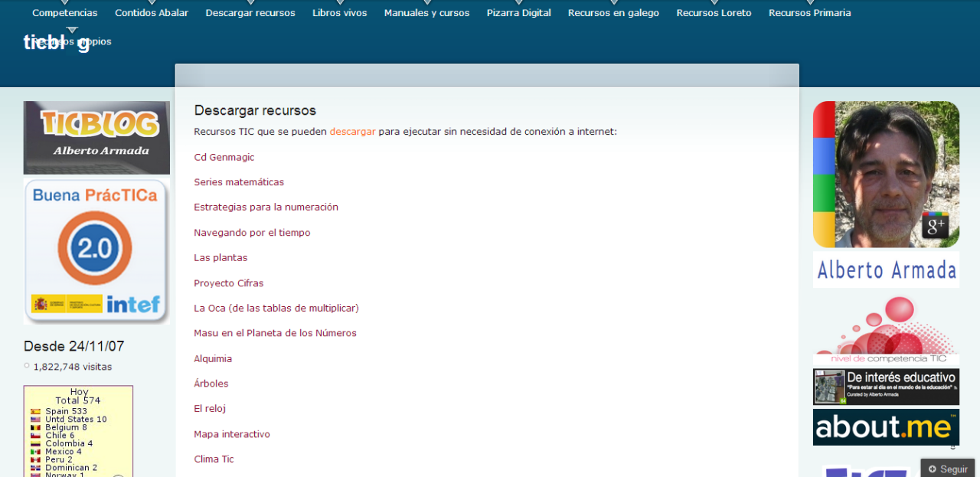Image resolution: width=980 pixels, height=477 pixels.
Task: Click the nivel de competencia TIC image
Action: tap(886, 331)
